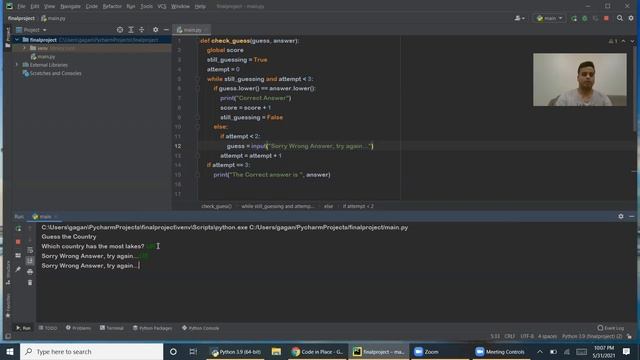The image size is (640, 360).
Task: Open the Problems tool window
Action: [x=78, y=328]
